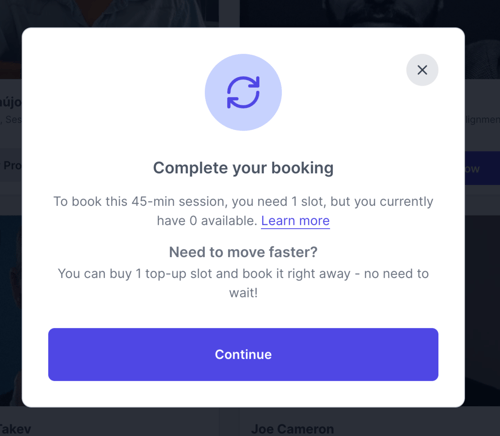Close the booking dialog with the X
The width and height of the screenshot is (500, 436).
pyautogui.click(x=422, y=70)
